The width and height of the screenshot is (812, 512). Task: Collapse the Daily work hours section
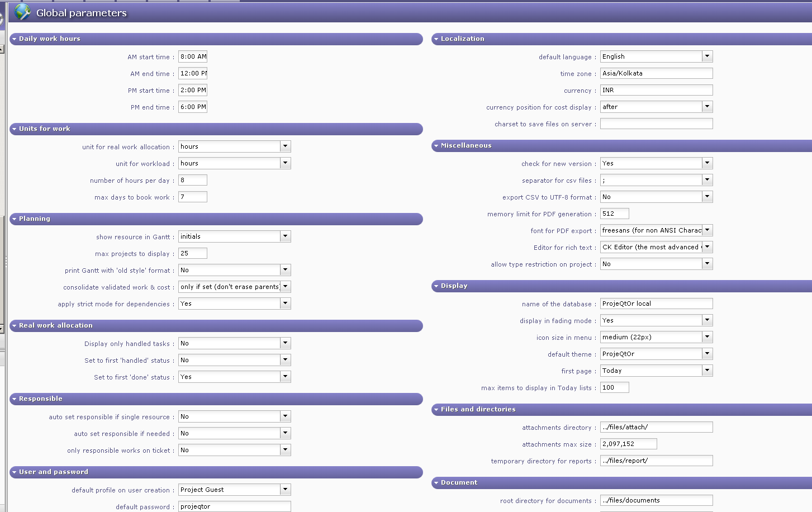(x=14, y=39)
